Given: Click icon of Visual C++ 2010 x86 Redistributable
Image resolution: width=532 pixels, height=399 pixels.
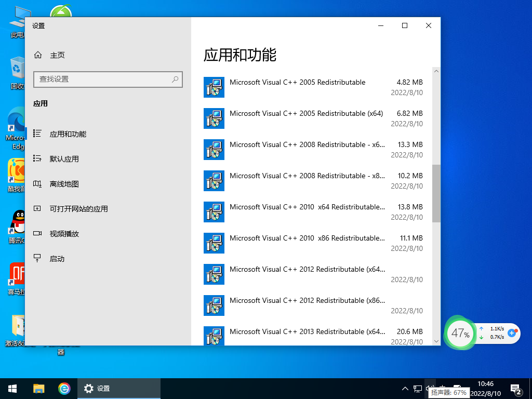Looking at the screenshot, I should [214, 243].
